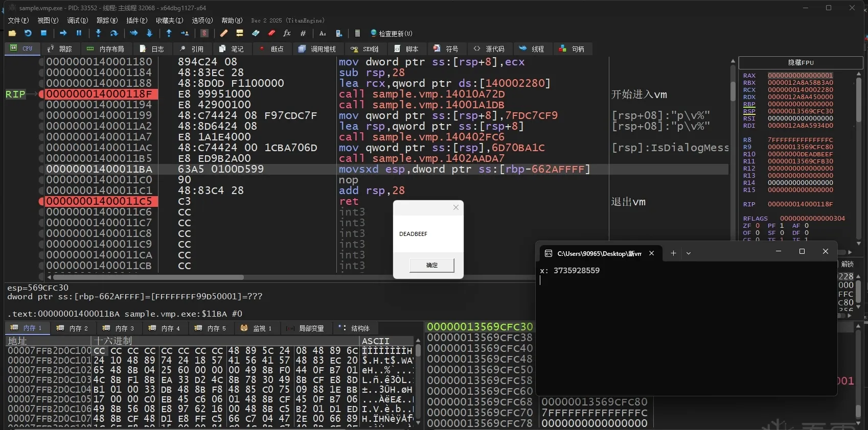Close the DEADBEEF message box
Screen dimensions: 868x430
coord(456,207)
